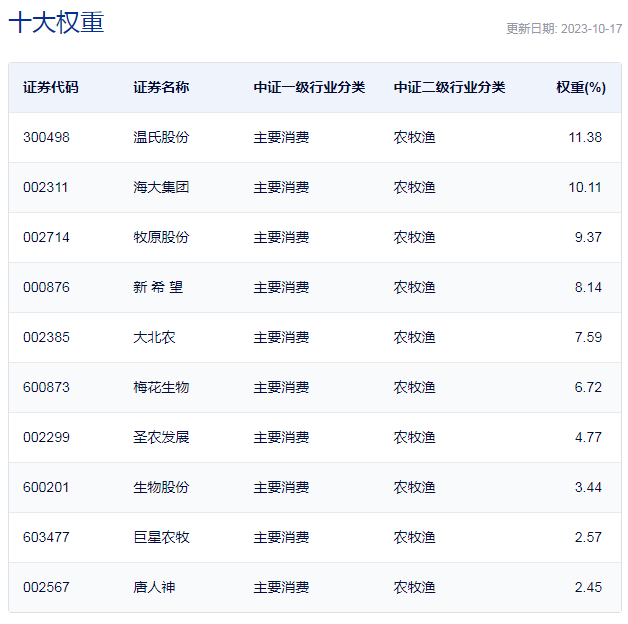Viewport: 628px width, 624px height.
Task: Click weight value 8.14
Action: 588,287
